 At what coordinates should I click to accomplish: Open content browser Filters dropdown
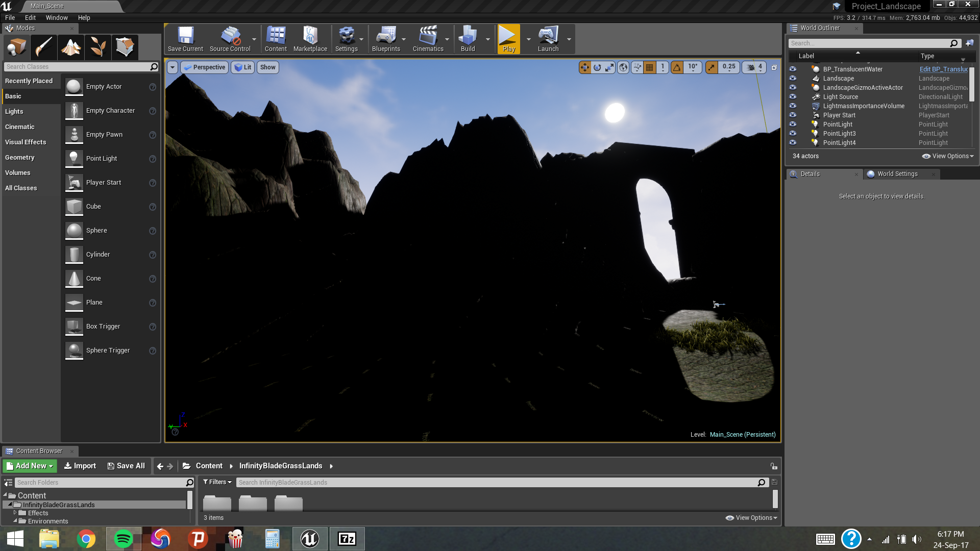[217, 482]
